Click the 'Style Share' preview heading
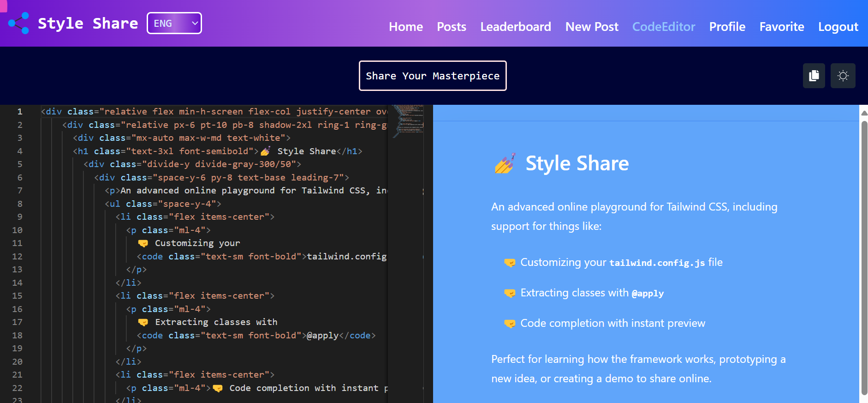 (577, 163)
